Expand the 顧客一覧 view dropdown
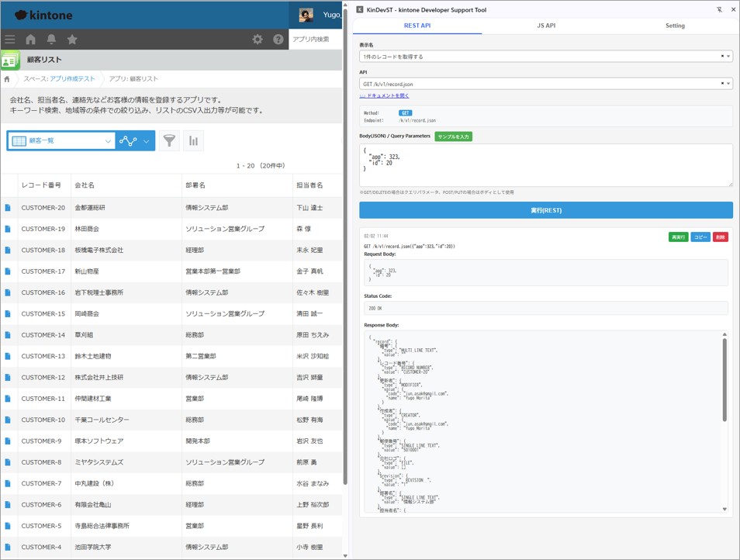Image resolution: width=740 pixels, height=560 pixels. (108, 141)
